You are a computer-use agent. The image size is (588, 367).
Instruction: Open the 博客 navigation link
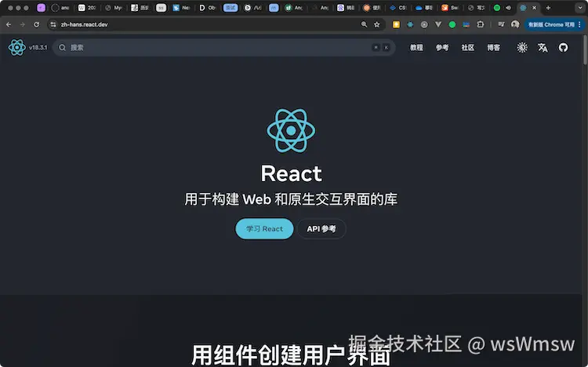(493, 47)
